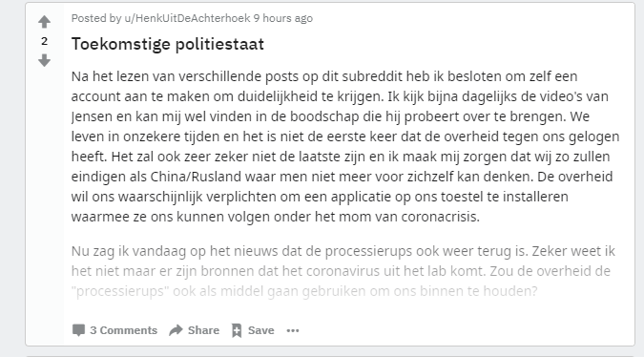Click the Share text label
644x357 pixels.
(x=203, y=330)
